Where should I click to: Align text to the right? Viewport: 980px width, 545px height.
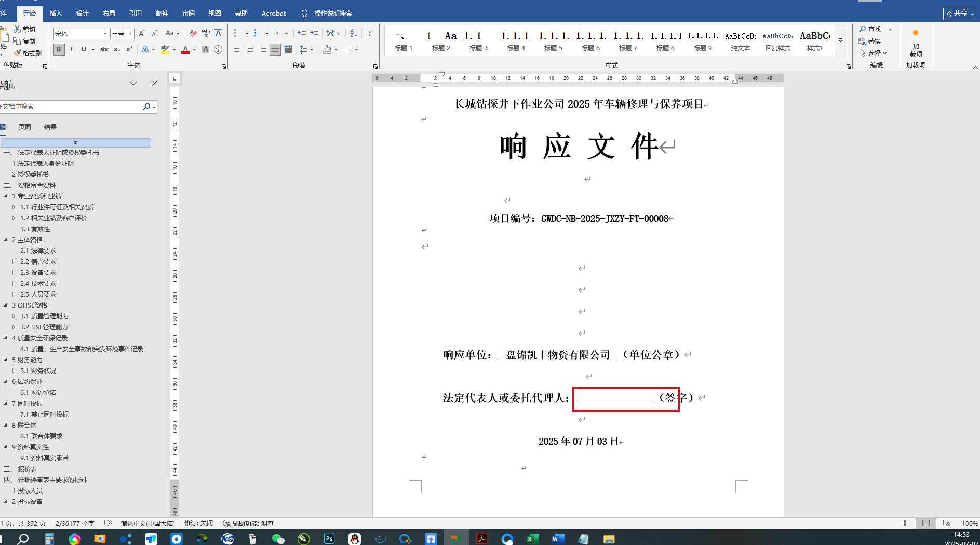[x=263, y=49]
